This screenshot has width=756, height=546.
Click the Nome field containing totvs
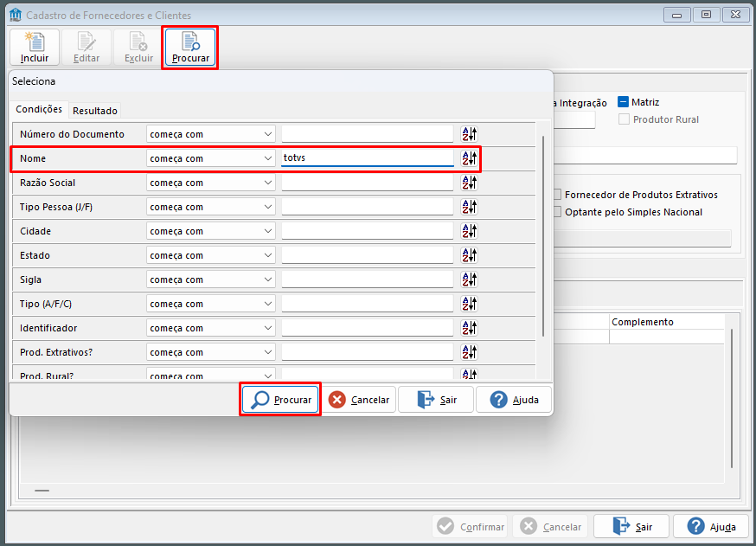point(368,158)
